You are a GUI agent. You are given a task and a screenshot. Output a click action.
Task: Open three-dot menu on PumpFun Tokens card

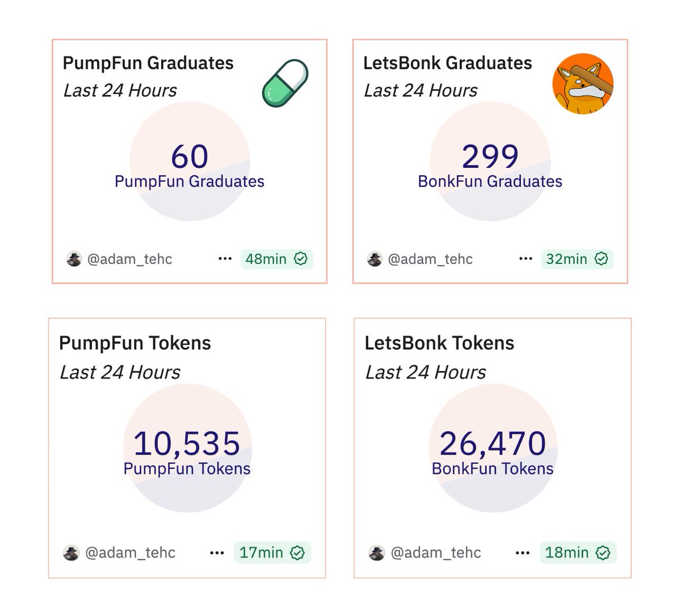pyautogui.click(x=217, y=552)
